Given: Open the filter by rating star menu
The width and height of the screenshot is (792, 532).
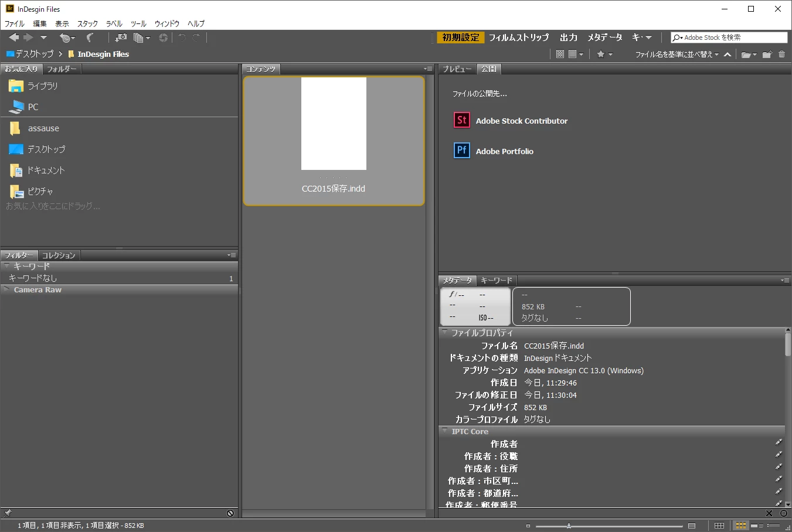Looking at the screenshot, I should [604, 54].
